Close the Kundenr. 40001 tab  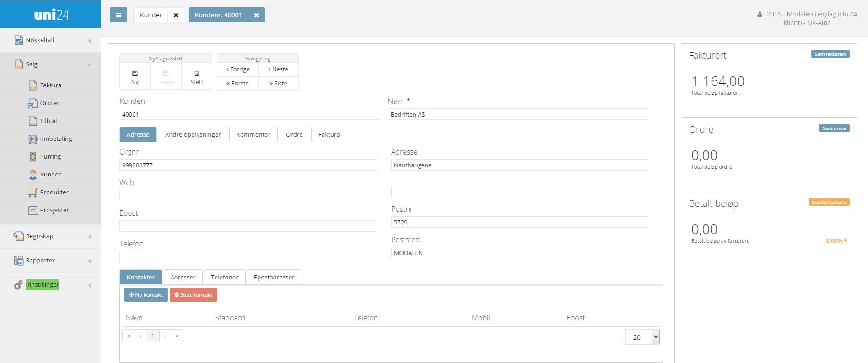(256, 15)
